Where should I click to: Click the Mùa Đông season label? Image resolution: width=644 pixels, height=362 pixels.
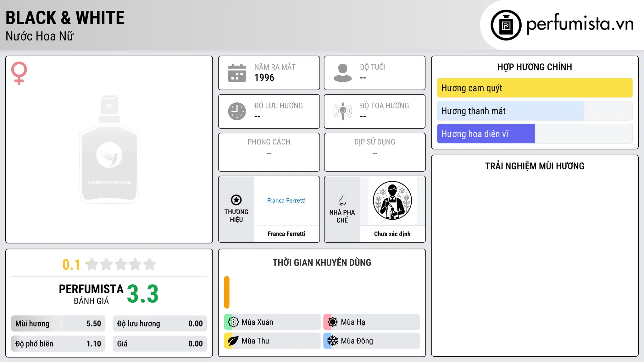[x=357, y=341]
